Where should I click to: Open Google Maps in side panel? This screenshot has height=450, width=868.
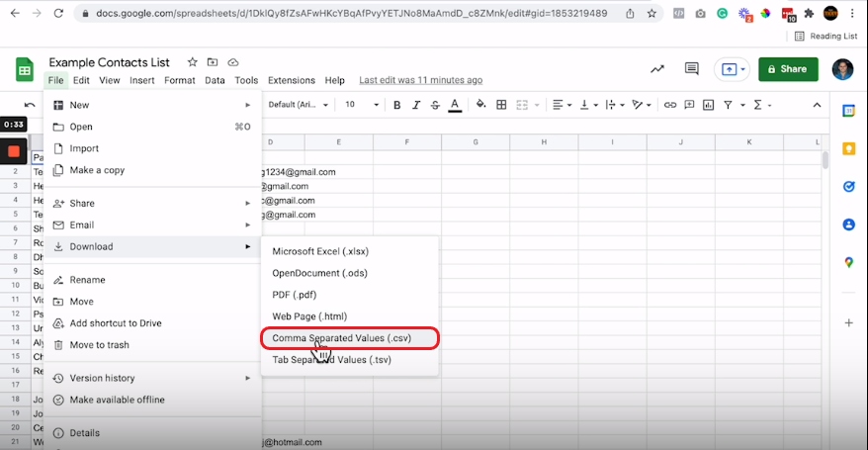point(848,262)
